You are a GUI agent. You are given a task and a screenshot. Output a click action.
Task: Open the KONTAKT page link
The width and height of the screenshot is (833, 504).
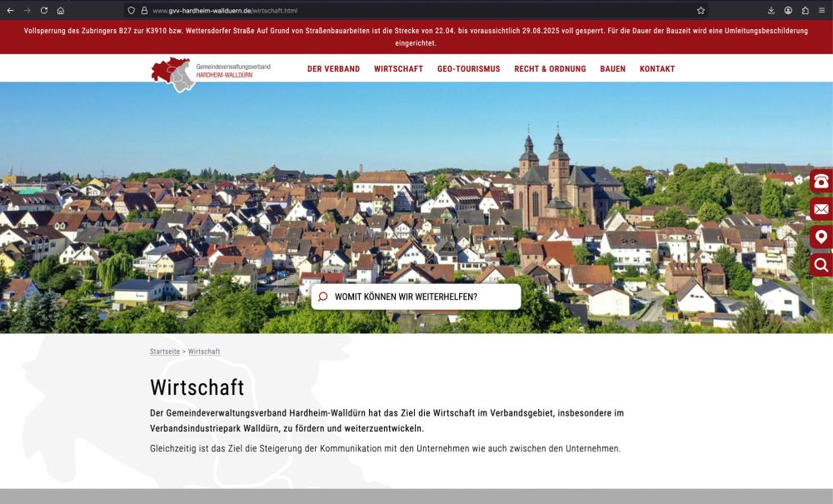(658, 69)
